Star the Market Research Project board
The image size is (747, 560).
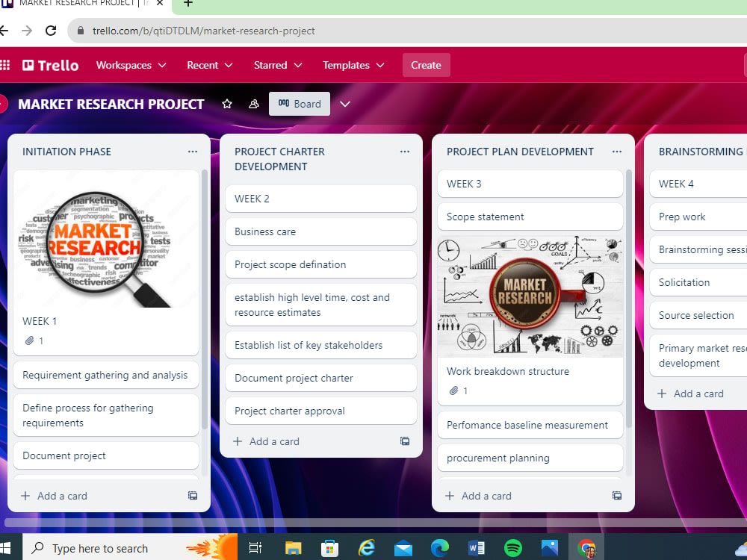pos(227,104)
